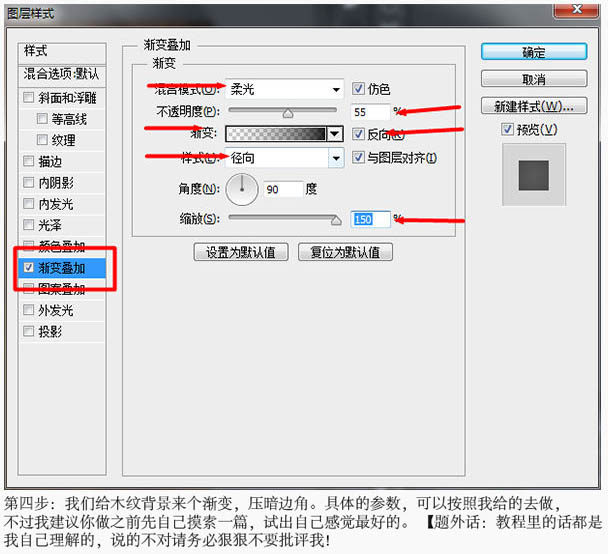Enable 内阴影 checkbox
608x554 pixels.
28,182
